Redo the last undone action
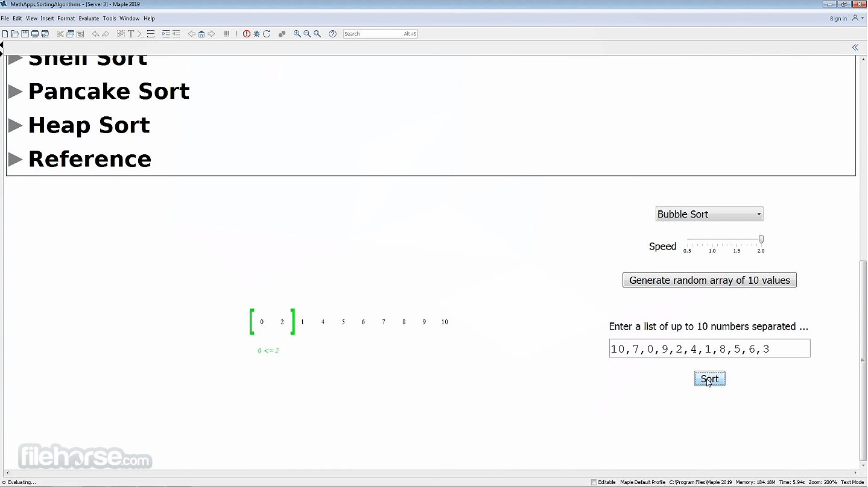This screenshot has height=487, width=868. pyautogui.click(x=106, y=34)
